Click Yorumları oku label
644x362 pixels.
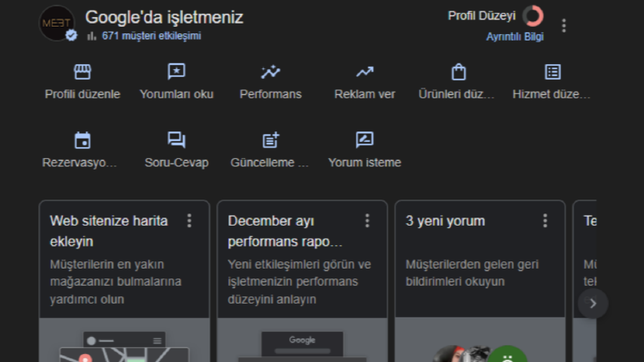tap(176, 94)
